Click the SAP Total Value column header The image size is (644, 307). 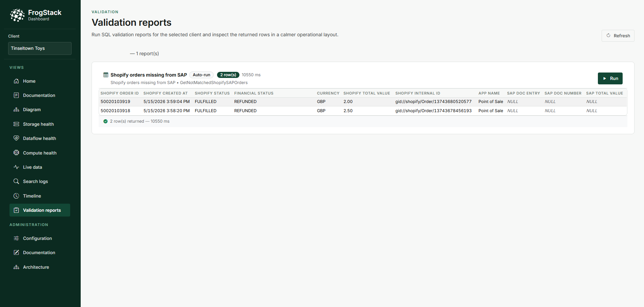coord(605,93)
